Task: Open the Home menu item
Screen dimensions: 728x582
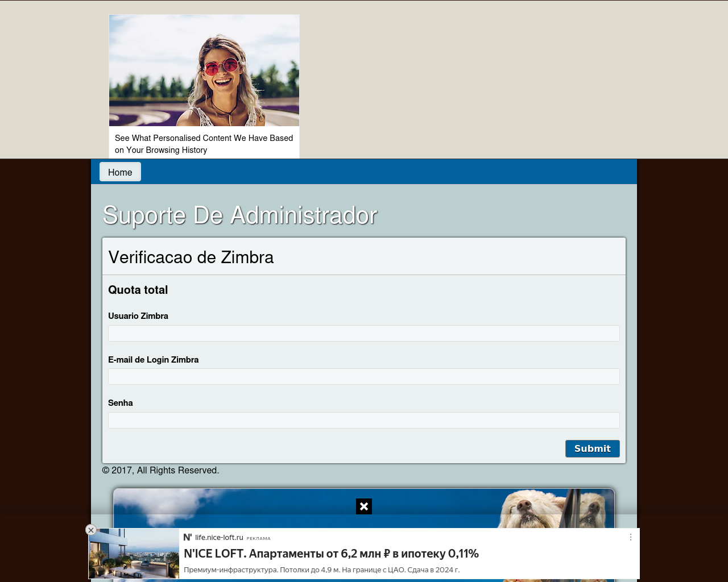Action: (x=120, y=172)
